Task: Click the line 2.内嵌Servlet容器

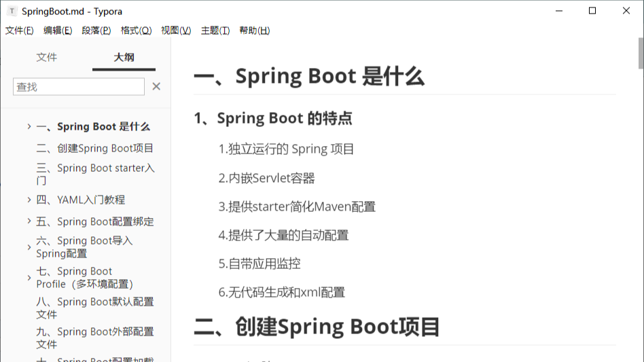Action: pos(266,178)
